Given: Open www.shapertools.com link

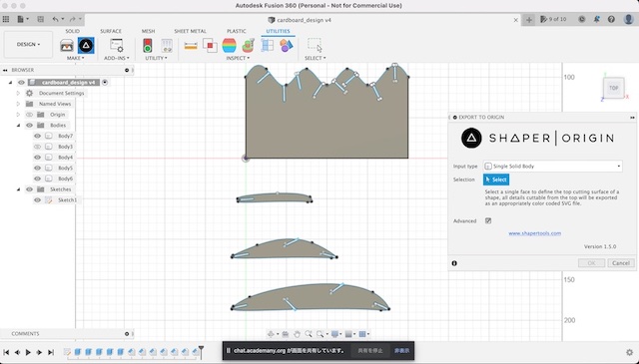Looking at the screenshot, I should coord(535,233).
